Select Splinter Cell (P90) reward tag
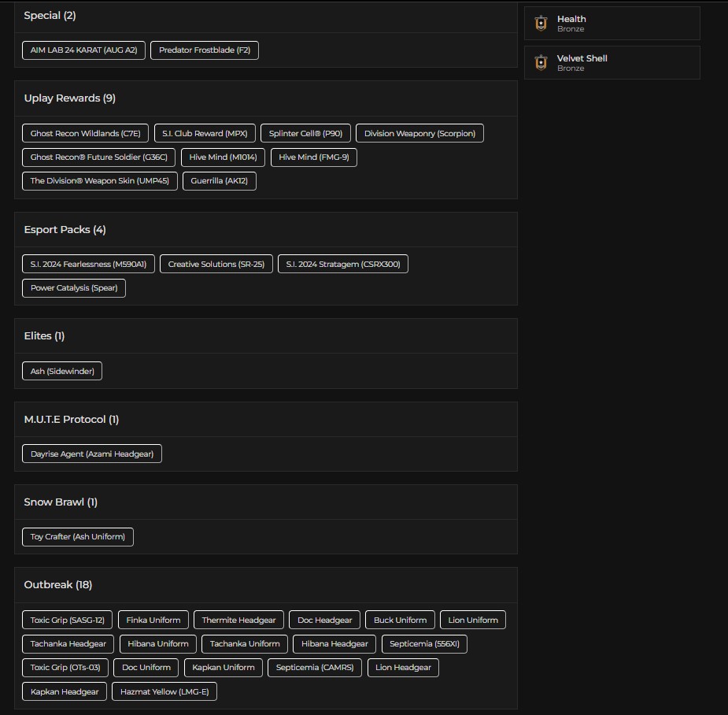This screenshot has height=715, width=728. (x=305, y=133)
